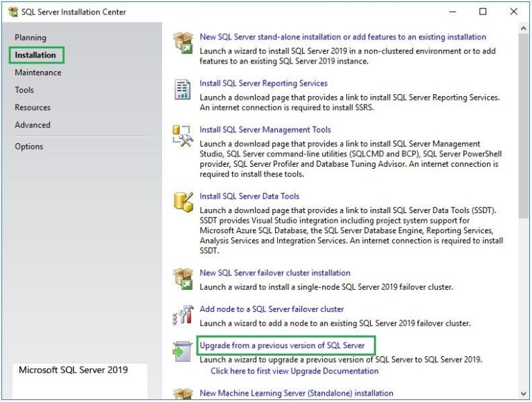Maximize the Installation Center window
This screenshot has width=532, height=402.
point(483,12)
